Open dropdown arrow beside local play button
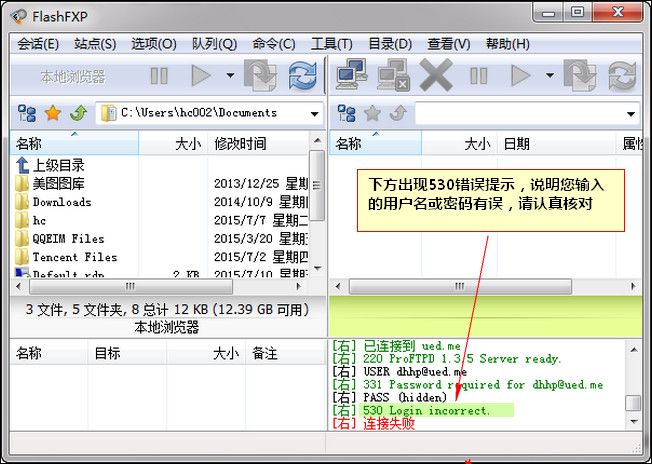This screenshot has width=652, height=464. tap(229, 76)
